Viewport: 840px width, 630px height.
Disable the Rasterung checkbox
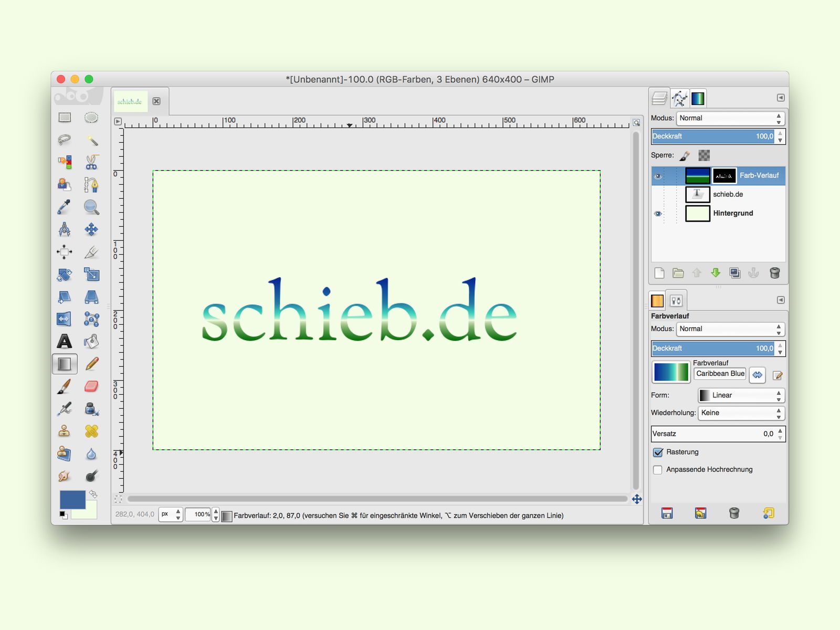pyautogui.click(x=658, y=452)
